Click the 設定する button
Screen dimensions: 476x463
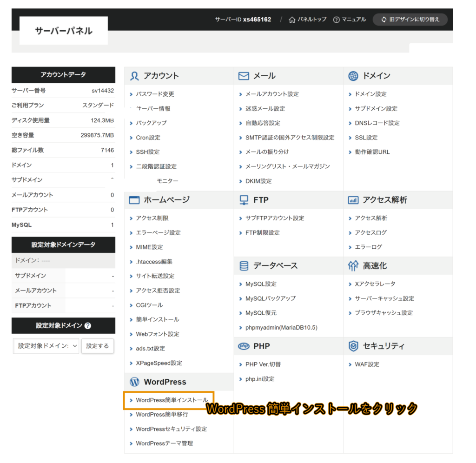pyautogui.click(x=98, y=346)
